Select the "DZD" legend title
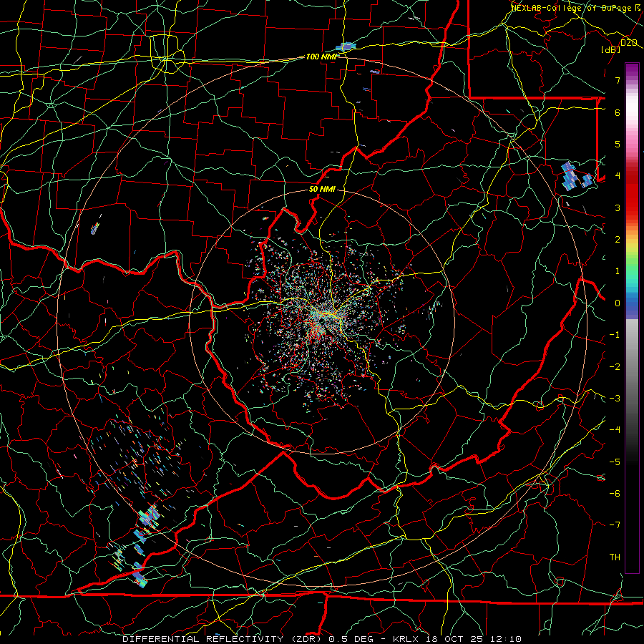The image size is (644, 644). (629, 43)
